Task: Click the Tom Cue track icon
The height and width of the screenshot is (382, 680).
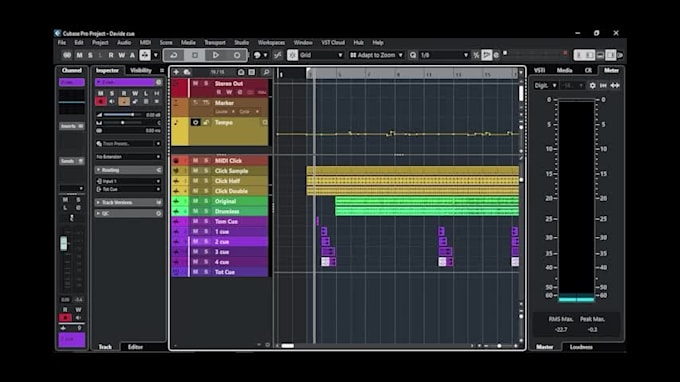Action: [176, 222]
